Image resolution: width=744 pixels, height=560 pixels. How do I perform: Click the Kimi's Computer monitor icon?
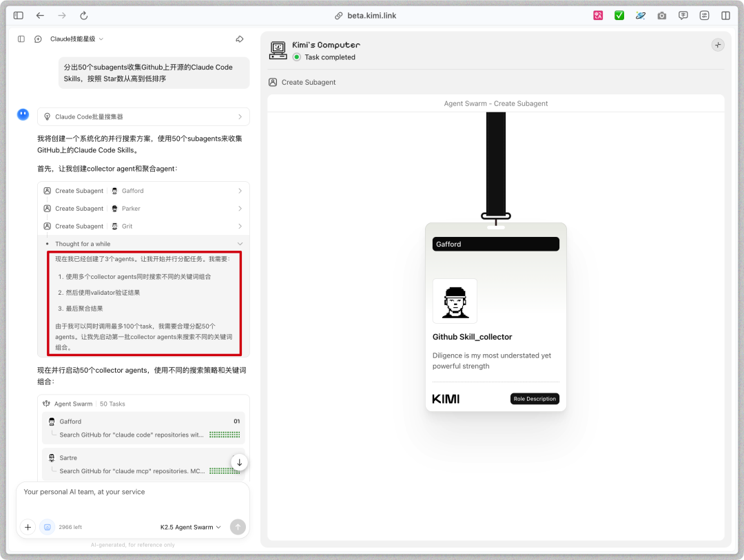pos(278,50)
